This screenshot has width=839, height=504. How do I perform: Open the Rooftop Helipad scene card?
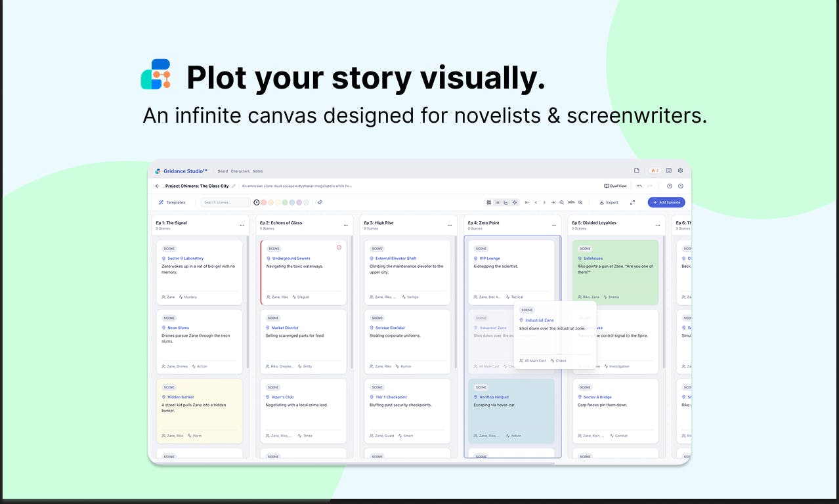coord(511,411)
